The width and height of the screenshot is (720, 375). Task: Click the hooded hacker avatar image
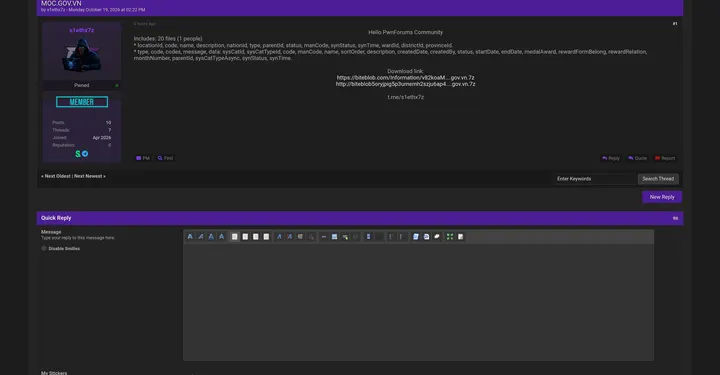coord(82,55)
